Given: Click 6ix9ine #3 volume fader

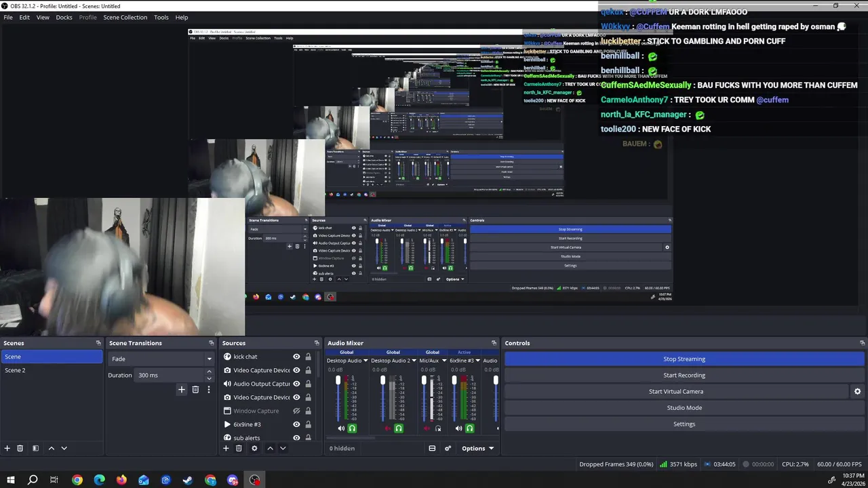Looking at the screenshot, I should click(x=454, y=381).
